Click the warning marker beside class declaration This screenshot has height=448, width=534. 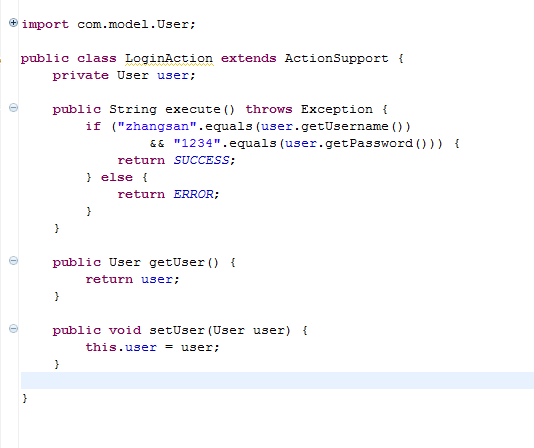1,61
